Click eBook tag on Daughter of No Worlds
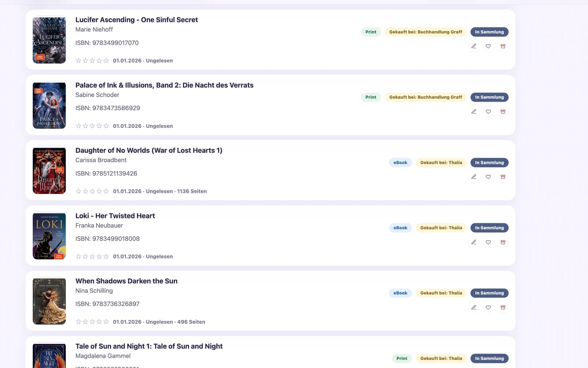Screen dimensions: 588x368 400,163
